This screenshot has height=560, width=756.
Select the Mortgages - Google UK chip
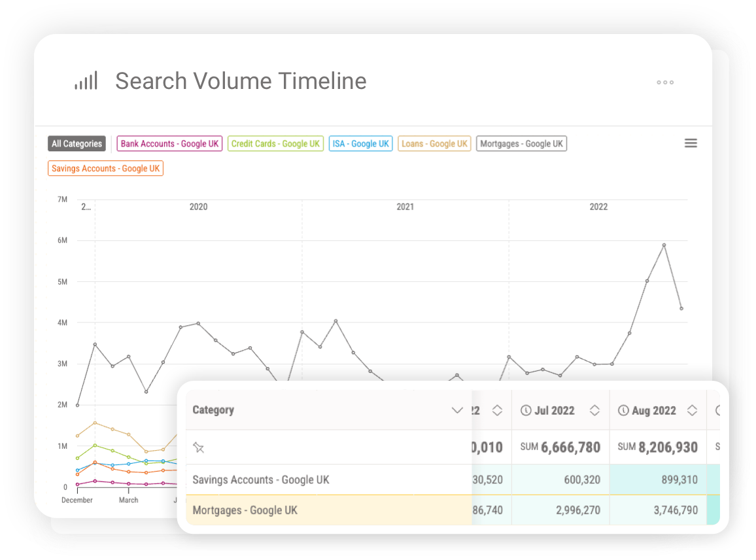tap(521, 143)
